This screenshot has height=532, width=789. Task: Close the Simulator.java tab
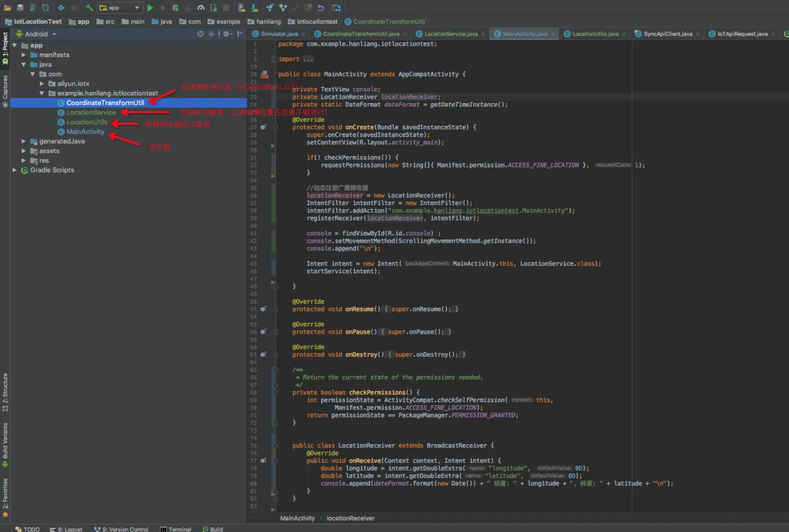click(303, 34)
